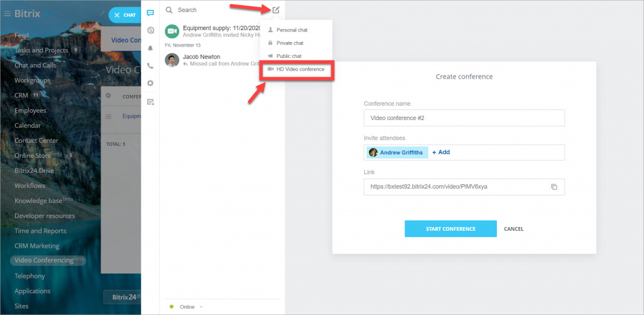Click + Add to invite attendees
The width and height of the screenshot is (644, 315).
[x=441, y=152]
